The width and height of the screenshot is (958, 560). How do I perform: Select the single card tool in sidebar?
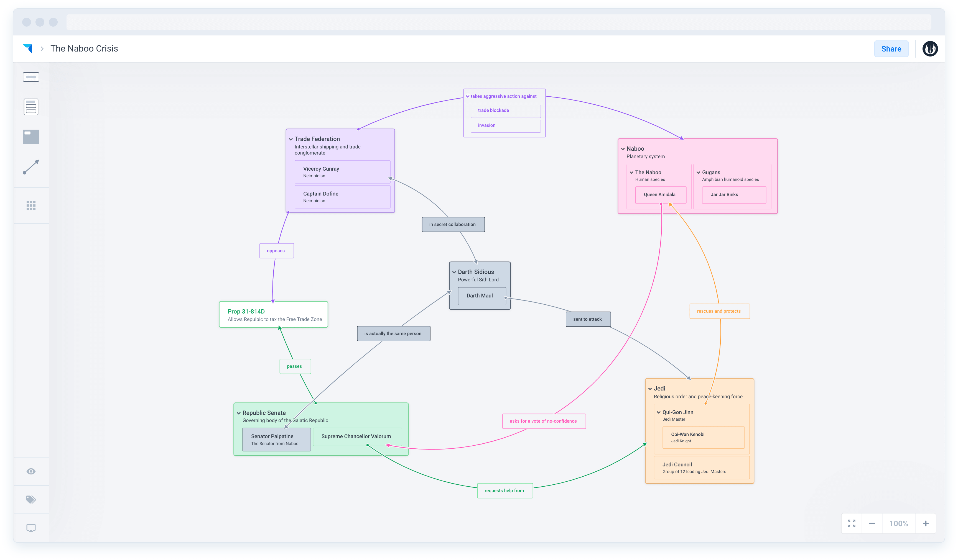point(31,77)
